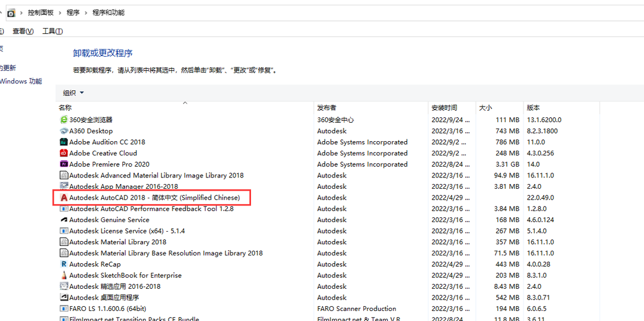Viewport: 644px width, 321px height.
Task: Select Autodesk Genuine Service entry name
Action: [x=109, y=220]
